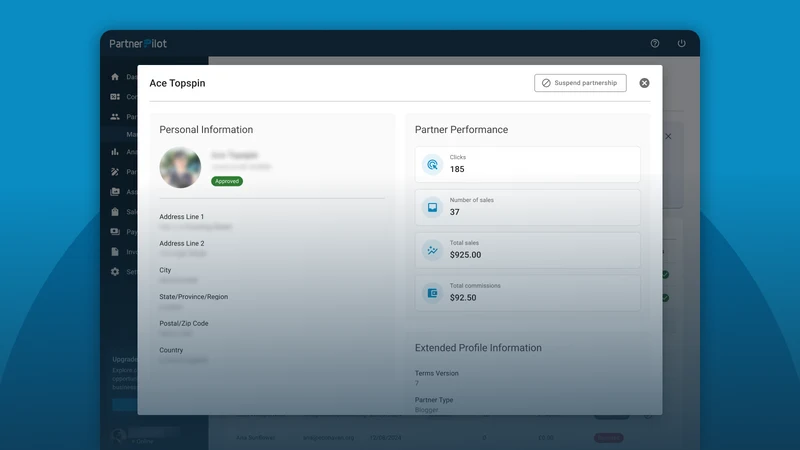Click the Total commissions value $92.50
Viewport: 800px width, 450px height.
[463, 297]
